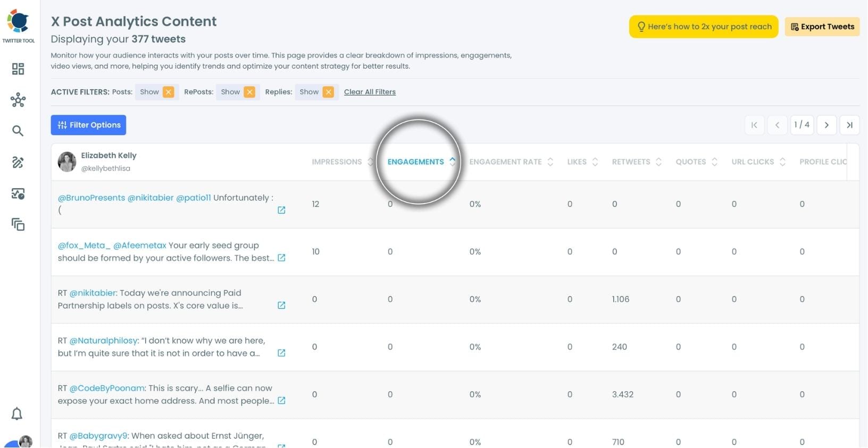The width and height of the screenshot is (868, 448).
Task: Open 'Here's how to 2x your post reach'
Action: (704, 27)
